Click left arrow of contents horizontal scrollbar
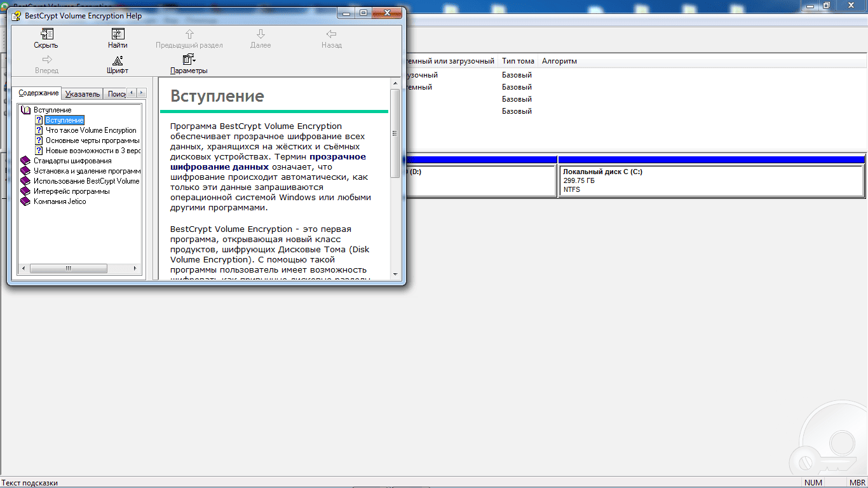Screen dimensions: 868x488 click(23, 269)
